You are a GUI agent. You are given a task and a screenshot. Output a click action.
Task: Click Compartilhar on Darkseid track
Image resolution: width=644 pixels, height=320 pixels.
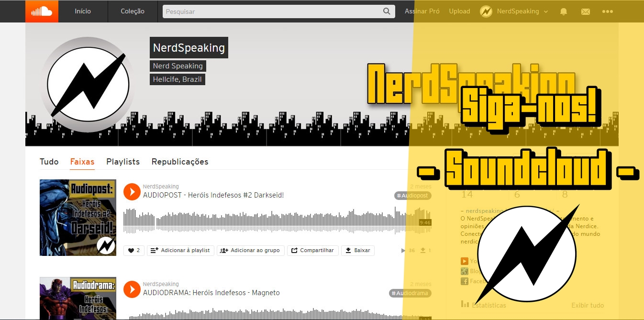[313, 250]
